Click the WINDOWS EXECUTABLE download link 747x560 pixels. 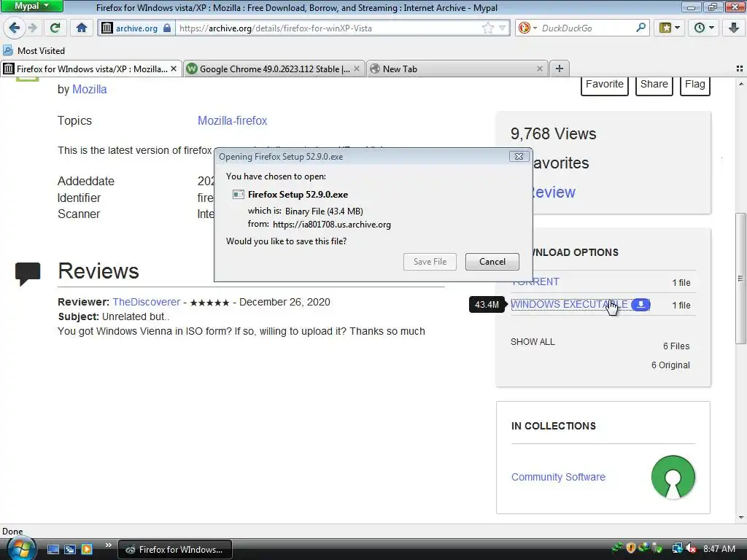[569, 304]
